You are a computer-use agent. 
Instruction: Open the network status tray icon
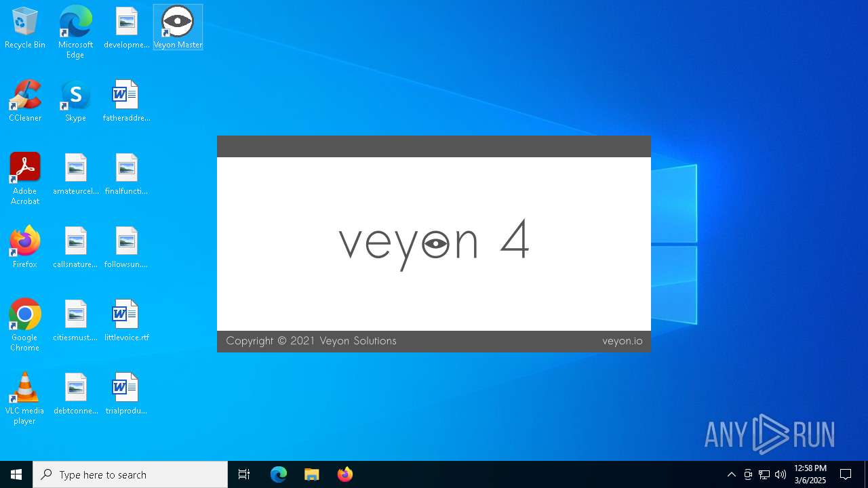764,474
